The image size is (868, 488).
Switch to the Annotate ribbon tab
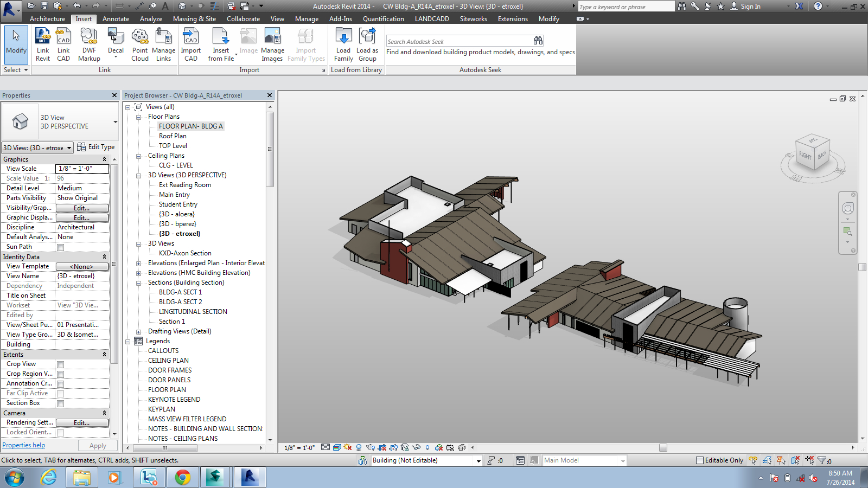(x=116, y=18)
